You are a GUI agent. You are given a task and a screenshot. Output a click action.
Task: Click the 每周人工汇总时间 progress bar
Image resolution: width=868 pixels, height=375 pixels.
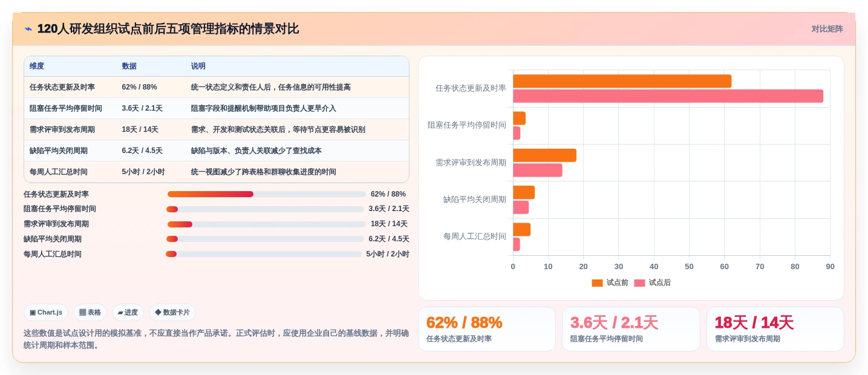(x=263, y=254)
